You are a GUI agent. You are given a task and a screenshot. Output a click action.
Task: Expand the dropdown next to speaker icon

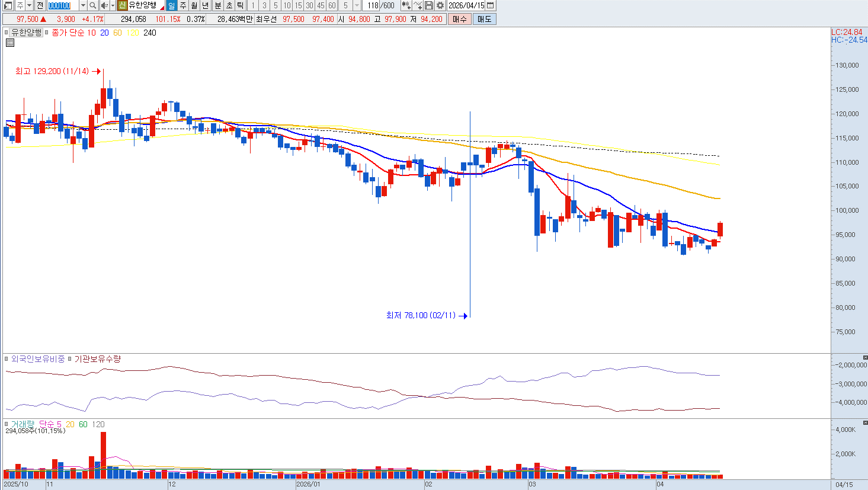pyautogui.click(x=113, y=5)
